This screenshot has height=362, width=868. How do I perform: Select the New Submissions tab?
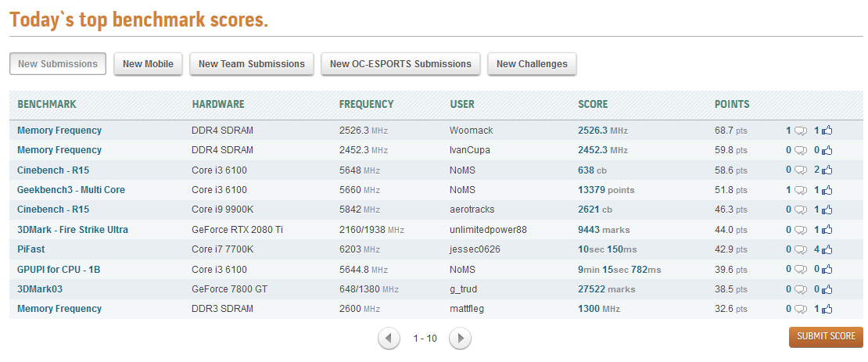point(58,64)
